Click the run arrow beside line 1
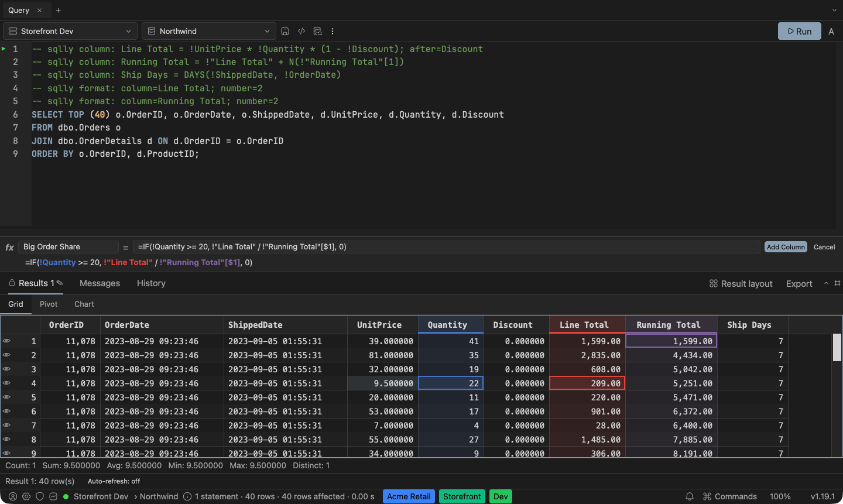Image resolution: width=843 pixels, height=504 pixels. pyautogui.click(x=4, y=49)
